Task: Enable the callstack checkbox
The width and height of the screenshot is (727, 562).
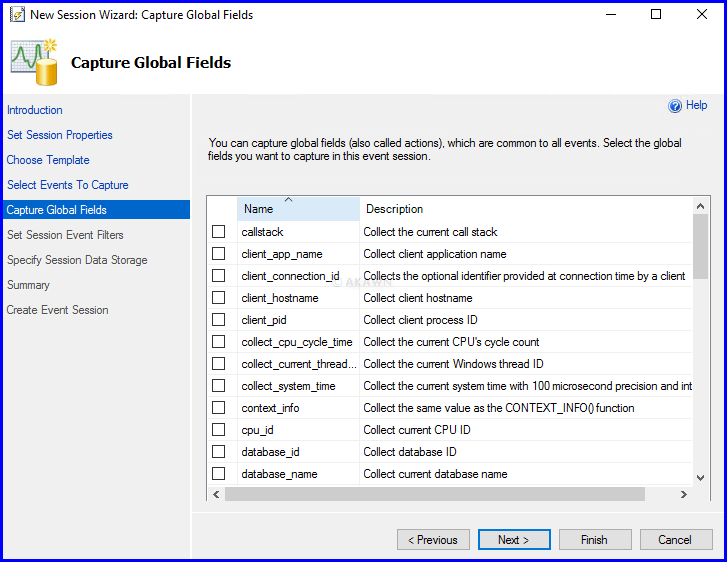Action: point(219,232)
